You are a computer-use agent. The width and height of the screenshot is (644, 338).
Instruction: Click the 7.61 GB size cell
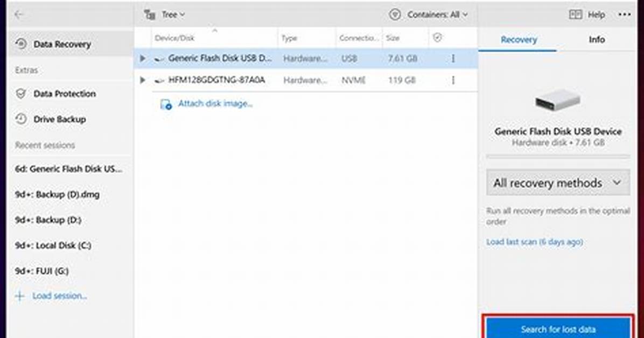tap(403, 58)
